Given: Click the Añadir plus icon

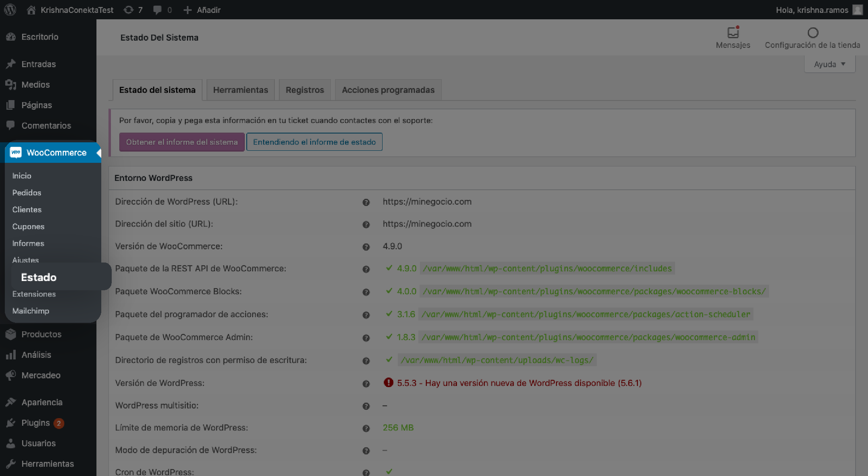Looking at the screenshot, I should [x=187, y=10].
